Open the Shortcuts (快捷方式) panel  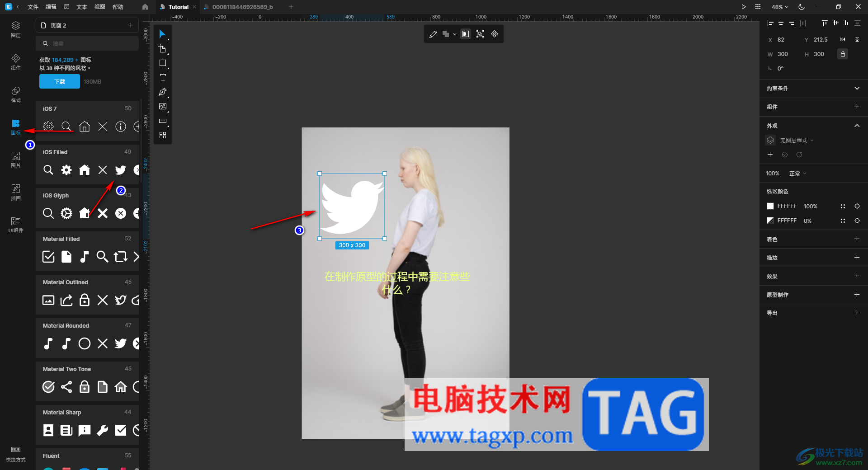[16, 454]
